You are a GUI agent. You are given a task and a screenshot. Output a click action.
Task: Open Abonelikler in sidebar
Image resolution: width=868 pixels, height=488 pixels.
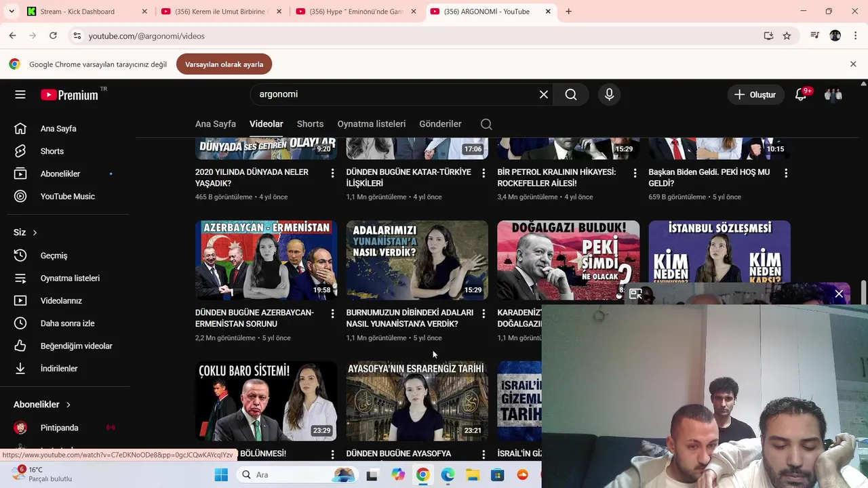click(65, 174)
